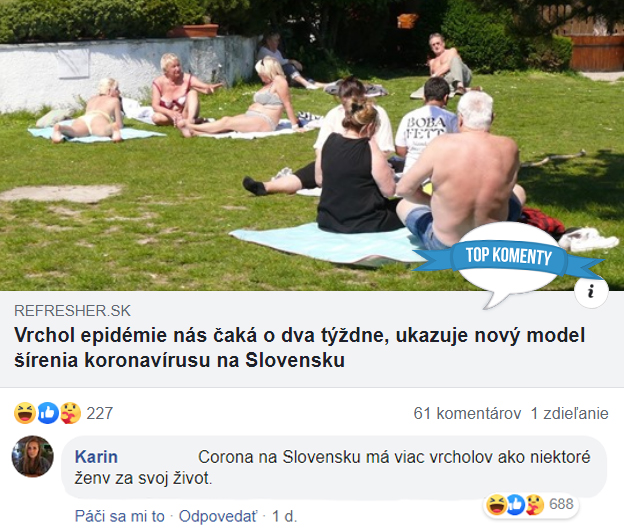Image resolution: width=624 pixels, height=530 pixels.
Task: Click the care hug reaction icon under the post
Action: click(70, 413)
